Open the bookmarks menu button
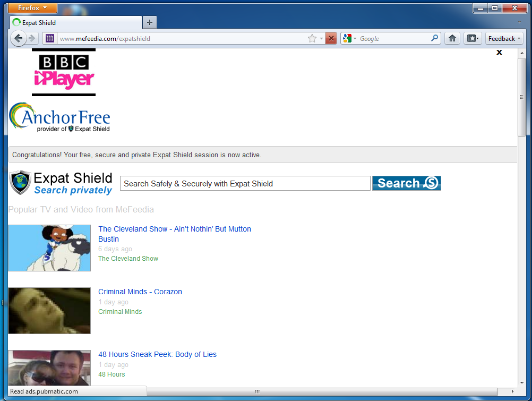This screenshot has width=532, height=401. coord(472,38)
